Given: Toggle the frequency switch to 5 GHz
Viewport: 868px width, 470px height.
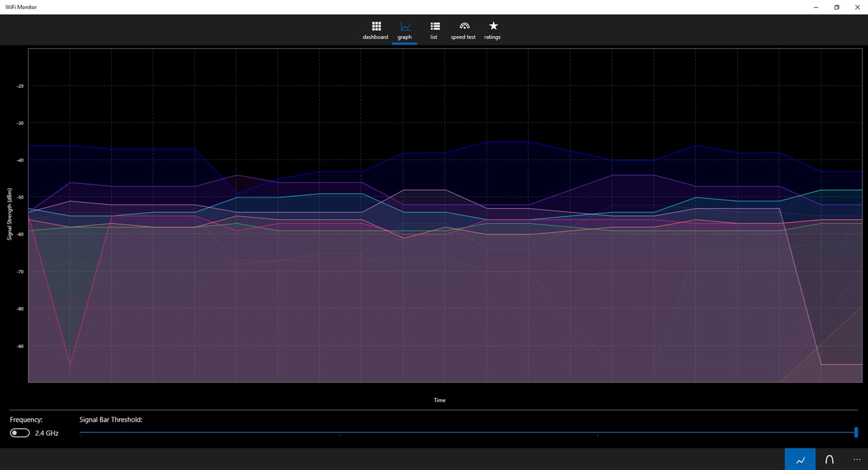Looking at the screenshot, I should coord(19,432).
